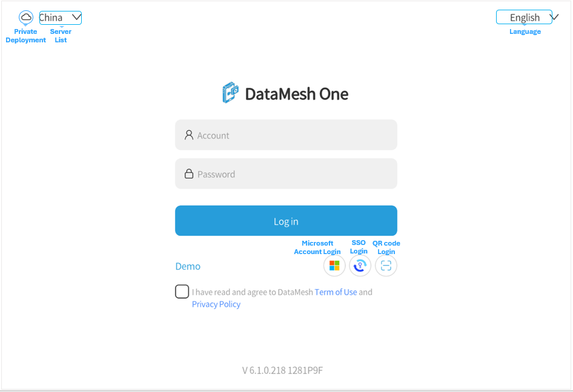573x392 pixels.
Task: Open the China server list dropdown
Action: [x=61, y=18]
